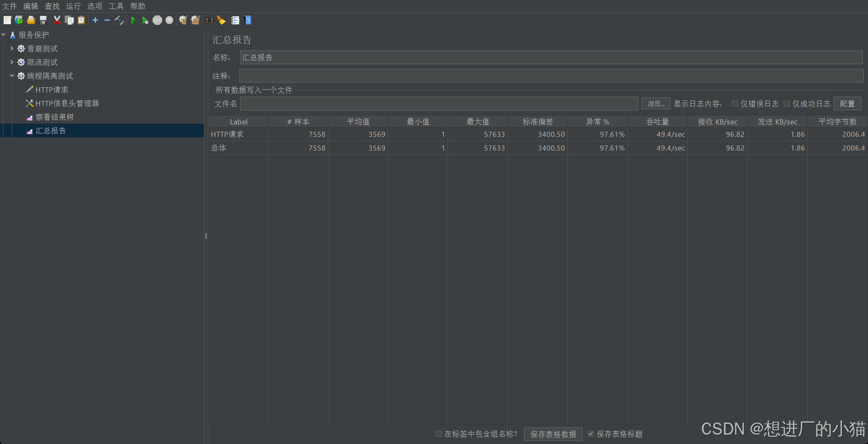Image resolution: width=868 pixels, height=444 pixels.
Task: Stop the test using the STOP icon
Action: point(157,20)
